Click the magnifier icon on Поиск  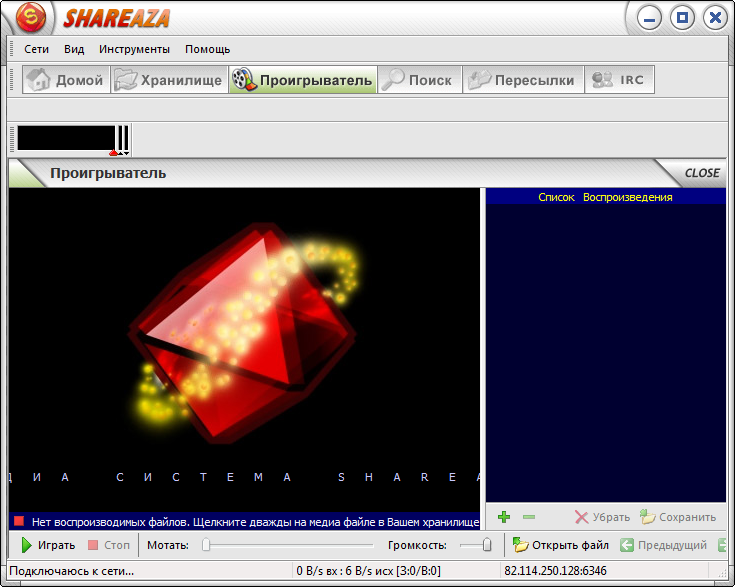(393, 79)
